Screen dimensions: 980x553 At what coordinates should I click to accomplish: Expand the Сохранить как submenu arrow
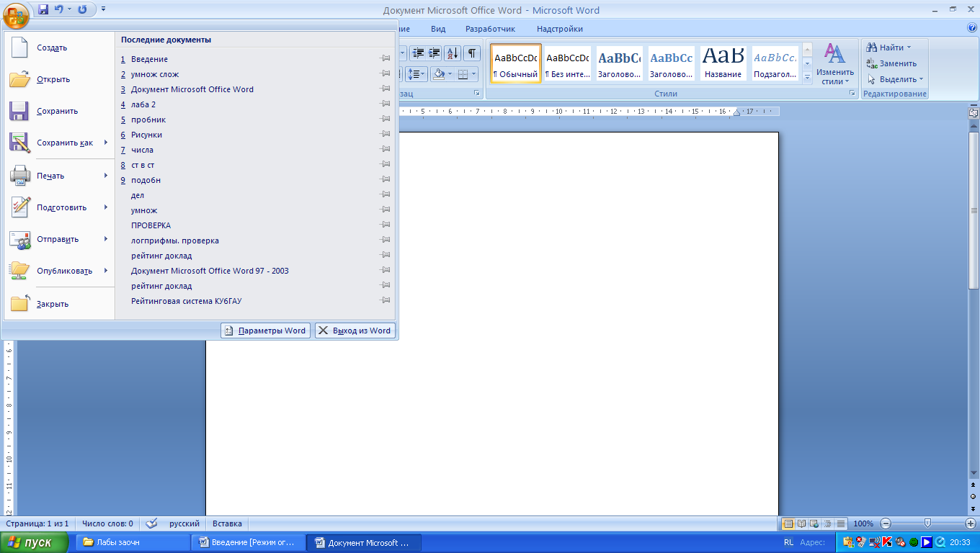(106, 143)
